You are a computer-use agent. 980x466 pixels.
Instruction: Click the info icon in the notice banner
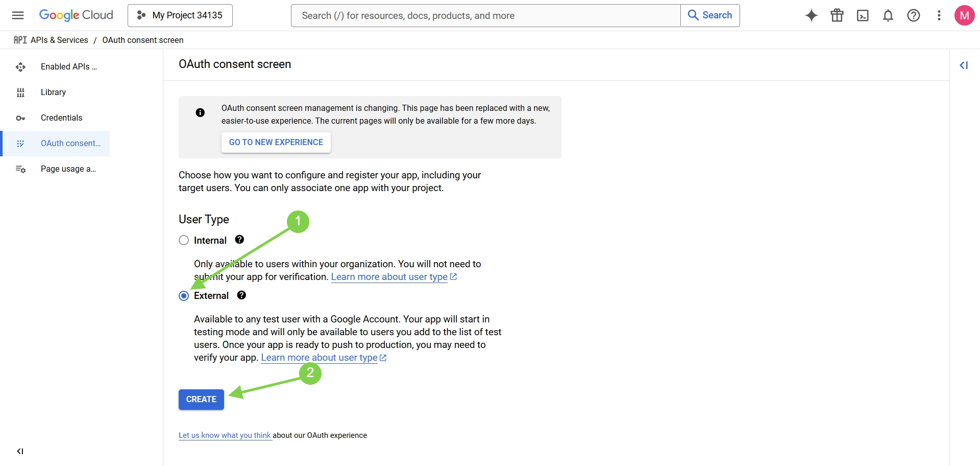pos(200,112)
